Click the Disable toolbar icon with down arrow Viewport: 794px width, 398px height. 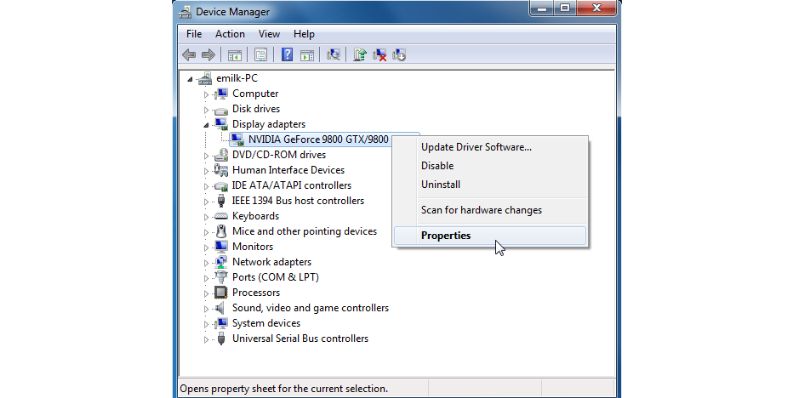pyautogui.click(x=399, y=55)
